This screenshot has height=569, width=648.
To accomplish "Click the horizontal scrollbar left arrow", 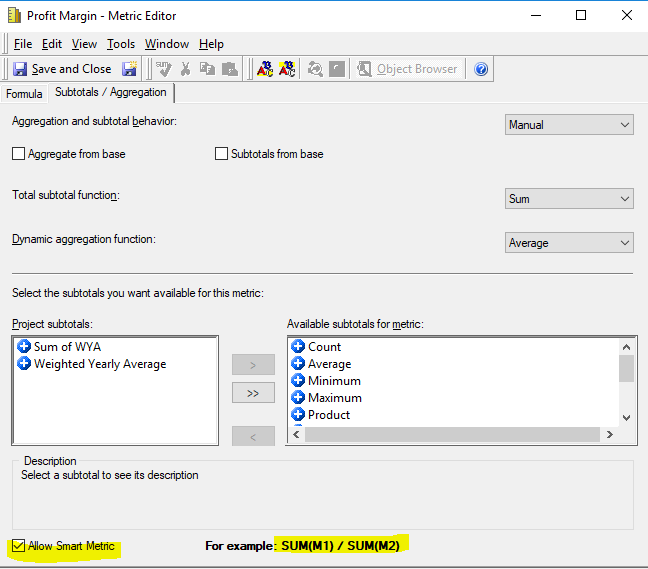I will coord(296,434).
